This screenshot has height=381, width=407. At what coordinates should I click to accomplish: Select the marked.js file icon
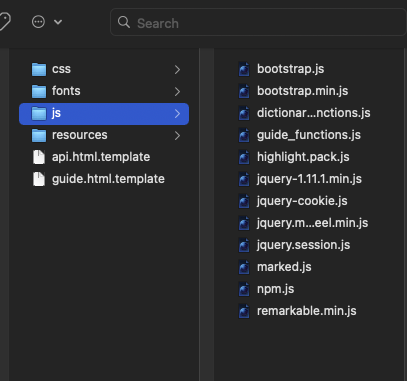[x=244, y=267]
